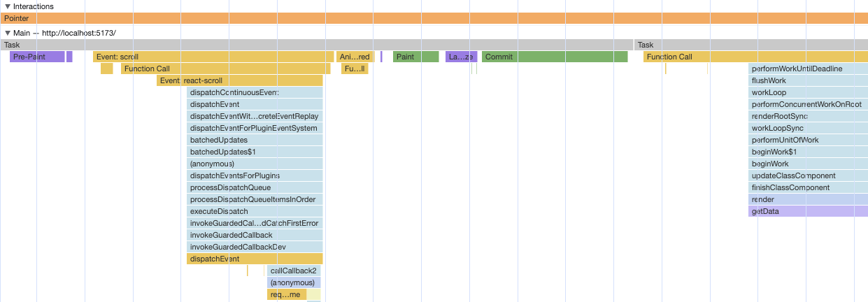Select the processDispatchQueueItemsInOrder frame
868x302 pixels.
click(255, 199)
